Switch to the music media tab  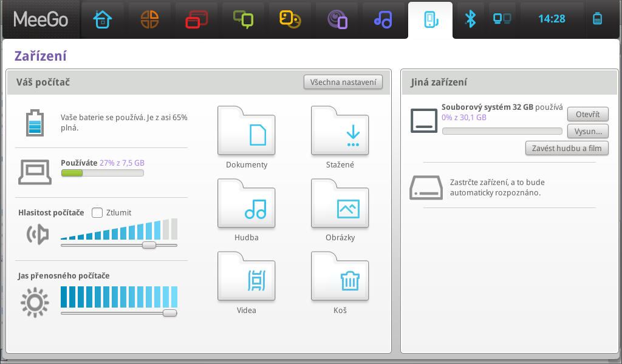[x=383, y=20]
